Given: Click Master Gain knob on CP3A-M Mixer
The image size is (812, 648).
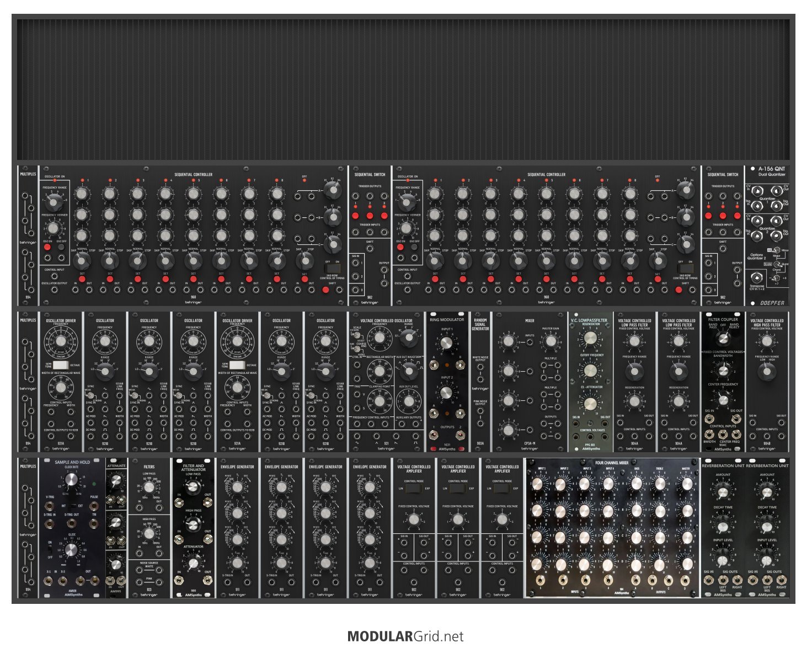Looking at the screenshot, I should 550,342.
